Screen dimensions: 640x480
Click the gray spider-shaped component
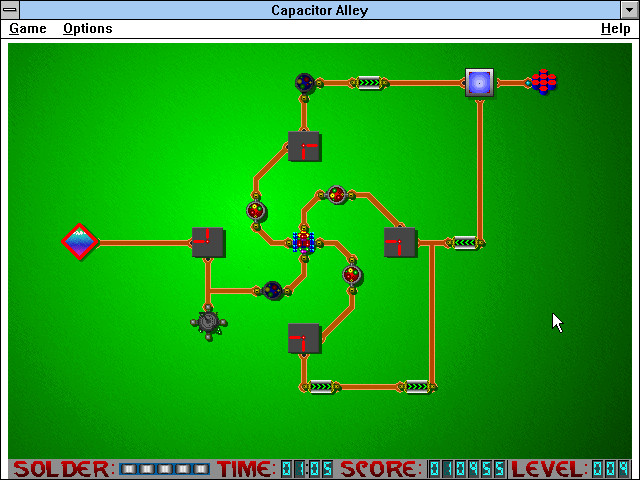[x=208, y=322]
